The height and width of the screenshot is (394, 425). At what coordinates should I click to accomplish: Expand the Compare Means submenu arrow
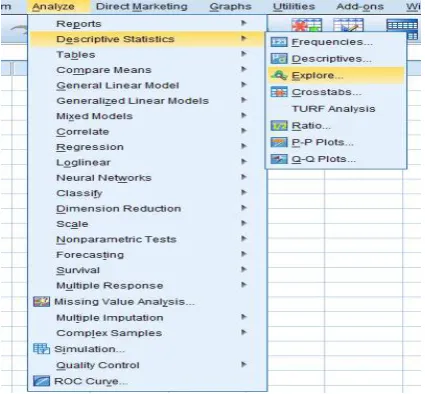coord(244,69)
